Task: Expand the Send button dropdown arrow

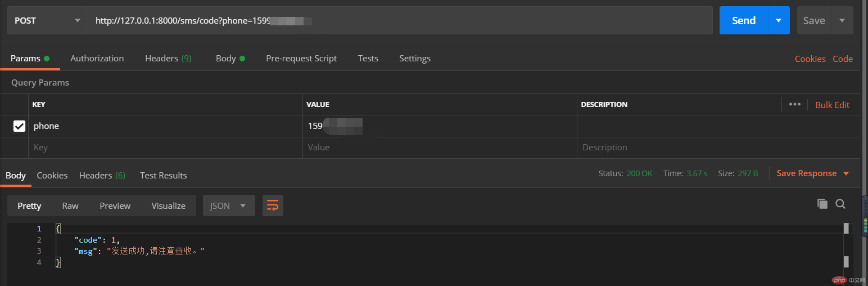Action: point(779,21)
